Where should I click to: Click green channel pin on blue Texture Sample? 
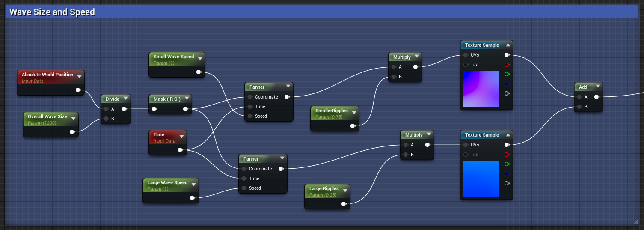coord(507,164)
